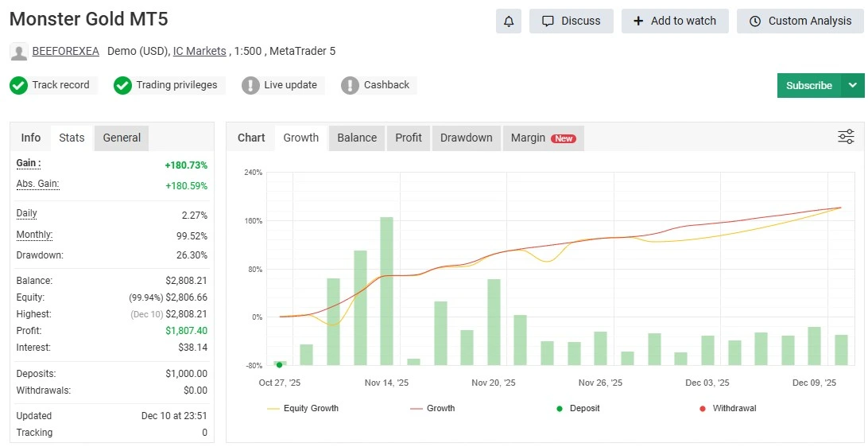The image size is (868, 447).
Task: Open the IC Markets broker link
Action: 200,51
